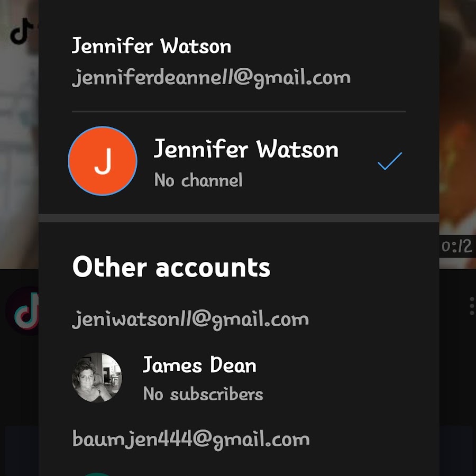Tap the blue checkmark beside Jennifer Watson
The height and width of the screenshot is (476, 476).
click(x=390, y=161)
